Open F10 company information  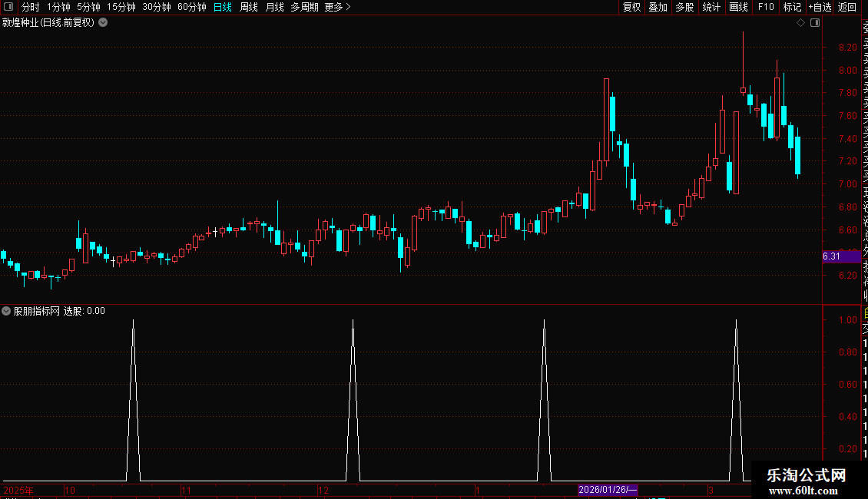coord(766,7)
